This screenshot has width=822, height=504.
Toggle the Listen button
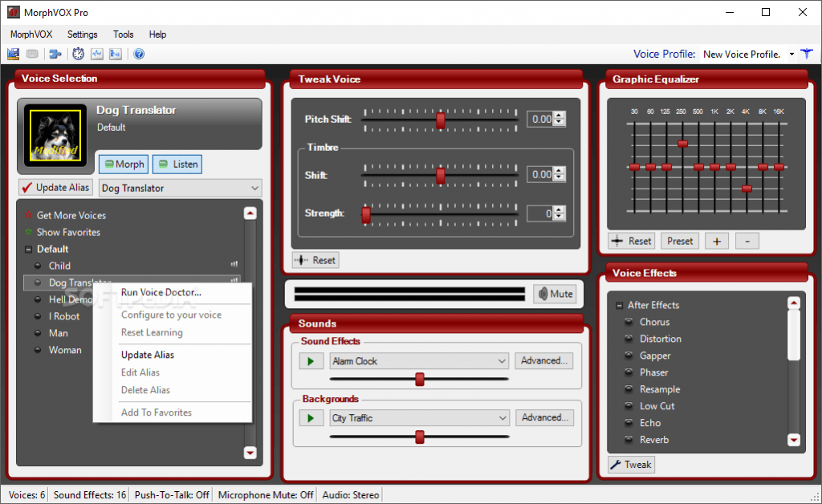[x=177, y=164]
